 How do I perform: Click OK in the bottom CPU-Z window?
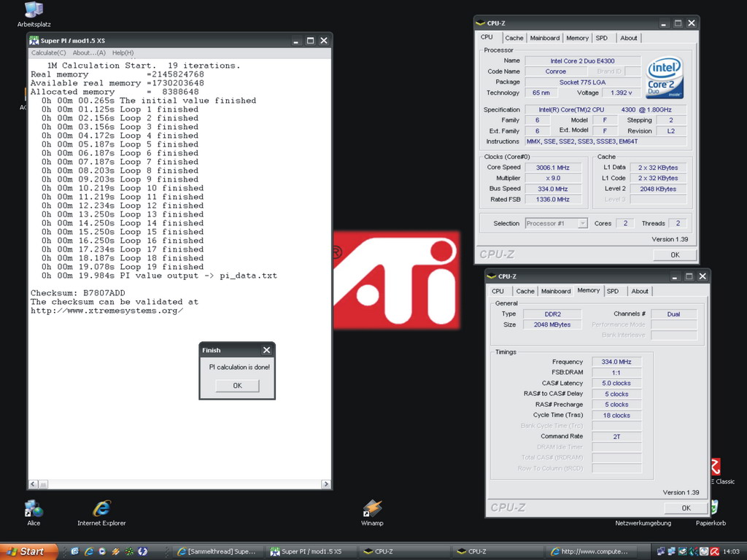[686, 508]
